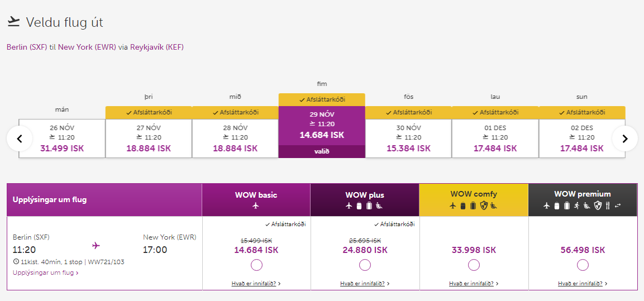Select the WOW plus 24.880 ISK radio button

click(365, 265)
